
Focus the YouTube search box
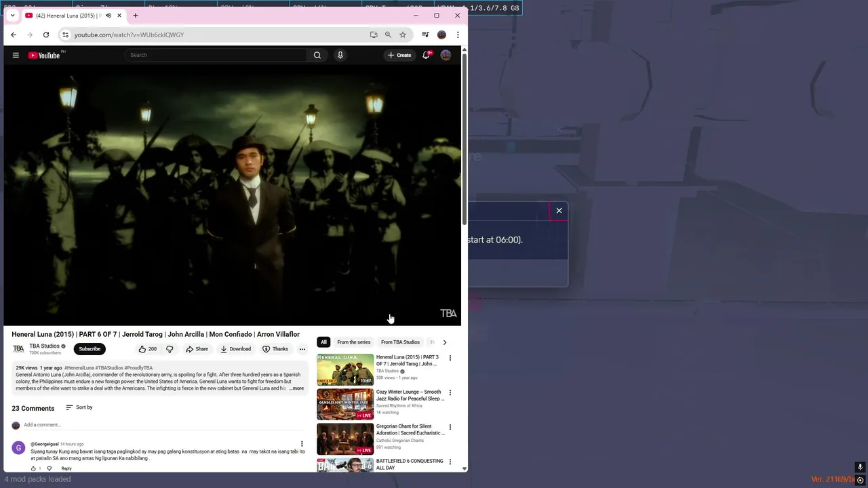click(x=216, y=55)
